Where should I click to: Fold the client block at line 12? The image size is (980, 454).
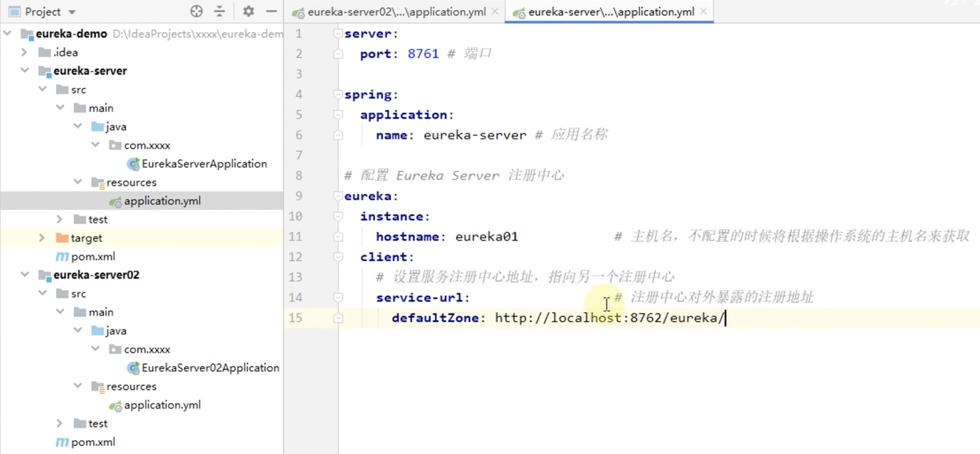[x=338, y=257]
